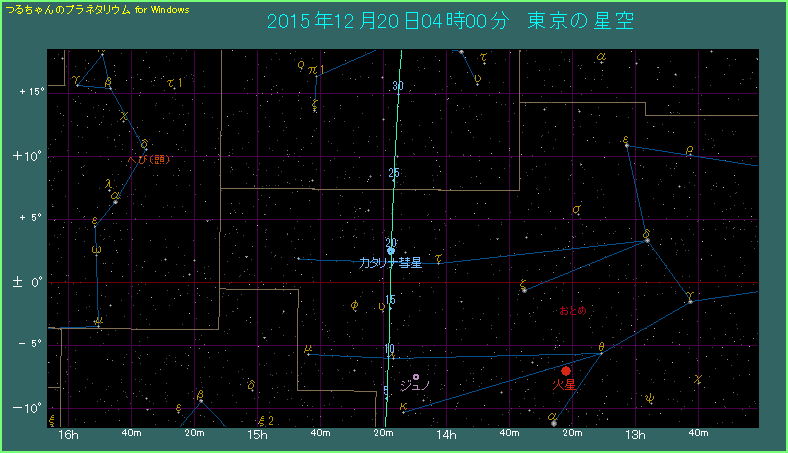Click the blue Comet Catalina position marker

391,251
